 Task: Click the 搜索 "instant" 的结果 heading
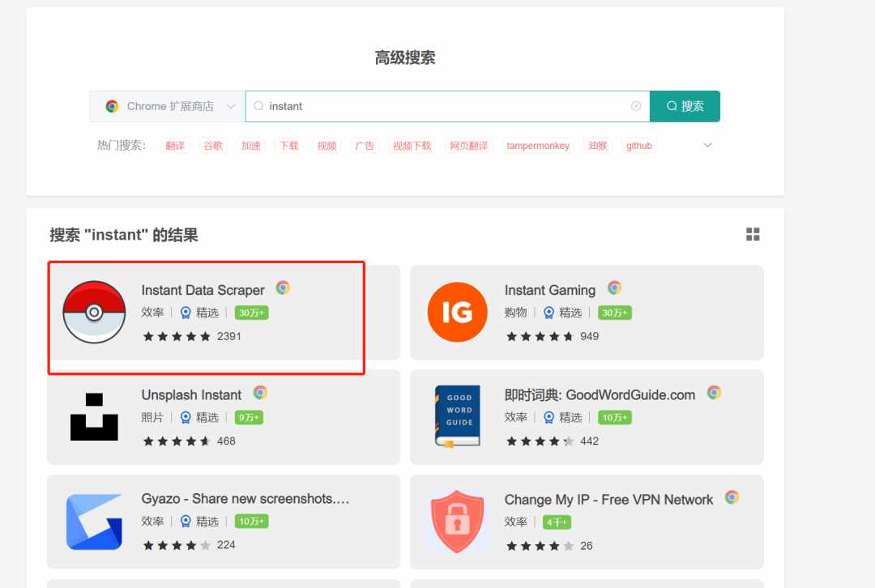[x=124, y=235]
